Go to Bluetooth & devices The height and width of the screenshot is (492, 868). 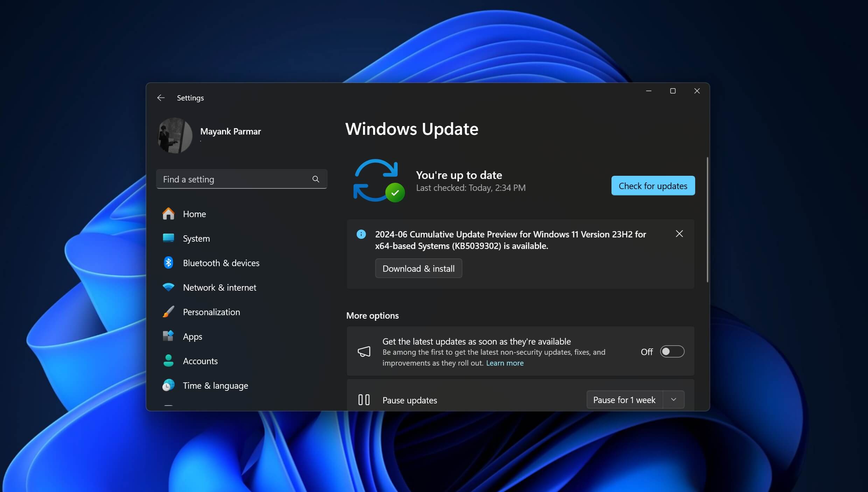click(x=241, y=263)
